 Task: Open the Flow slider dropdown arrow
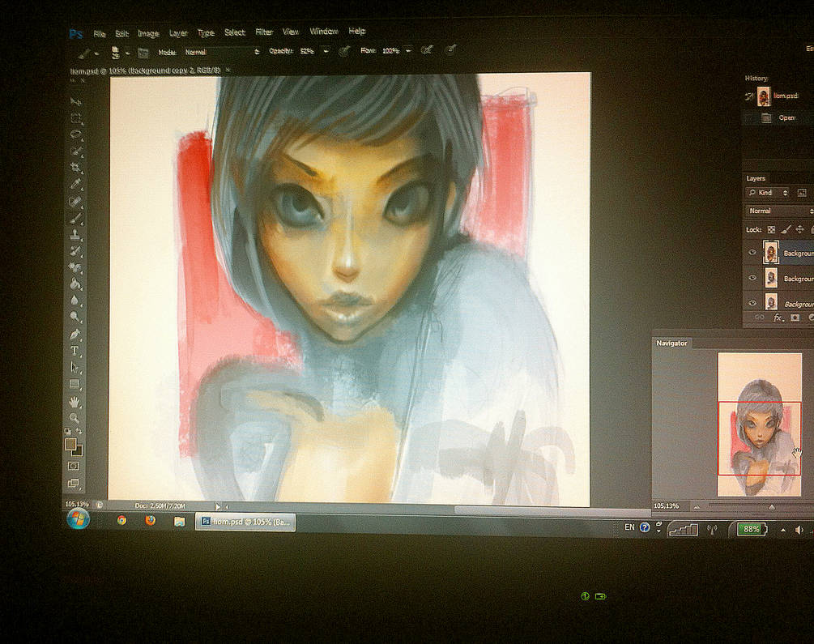408,50
